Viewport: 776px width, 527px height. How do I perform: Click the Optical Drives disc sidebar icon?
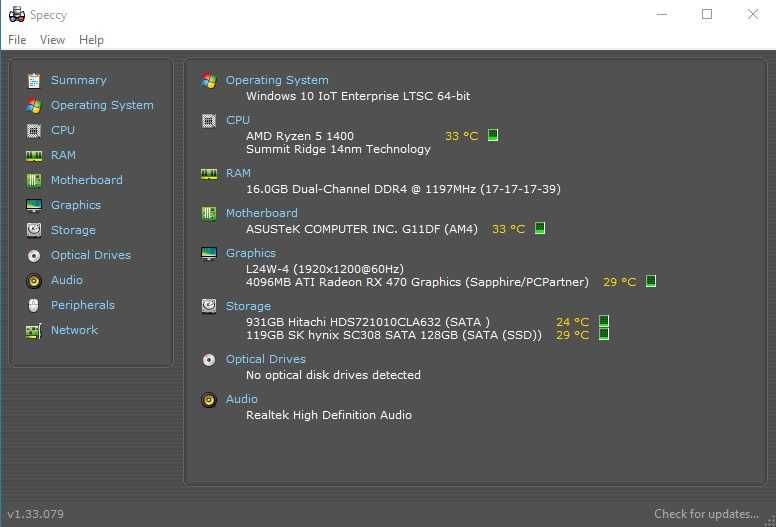pos(34,255)
